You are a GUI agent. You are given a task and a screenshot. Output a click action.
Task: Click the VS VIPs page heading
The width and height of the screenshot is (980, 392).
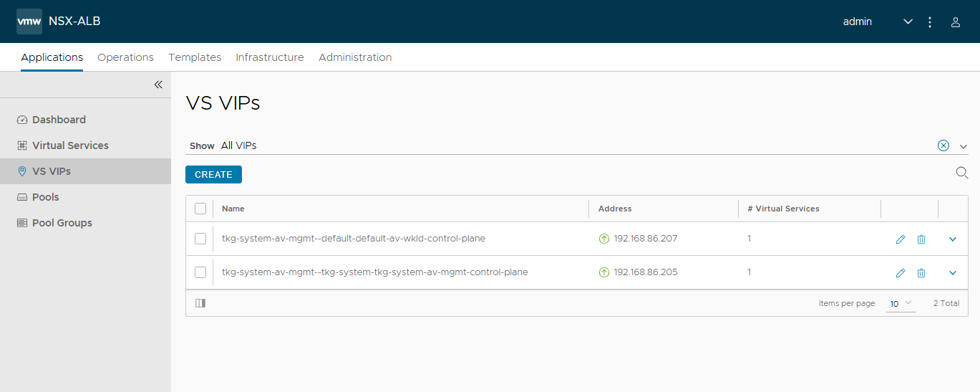tap(223, 103)
